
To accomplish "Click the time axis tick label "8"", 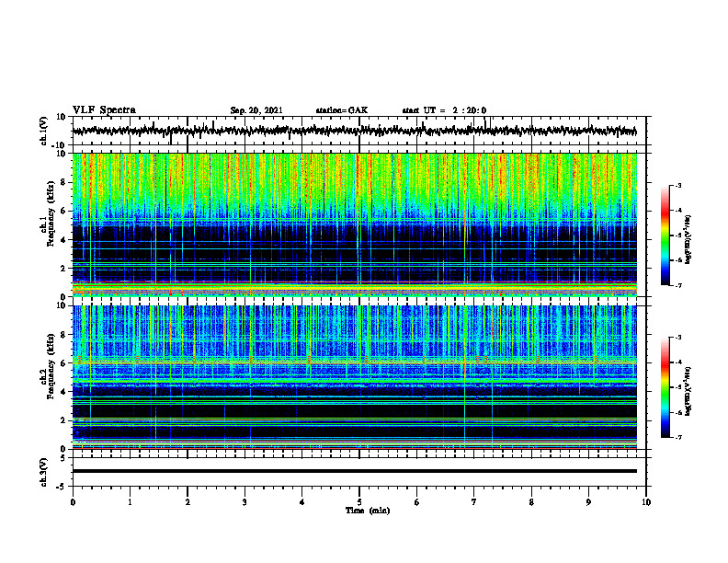I will [531, 502].
